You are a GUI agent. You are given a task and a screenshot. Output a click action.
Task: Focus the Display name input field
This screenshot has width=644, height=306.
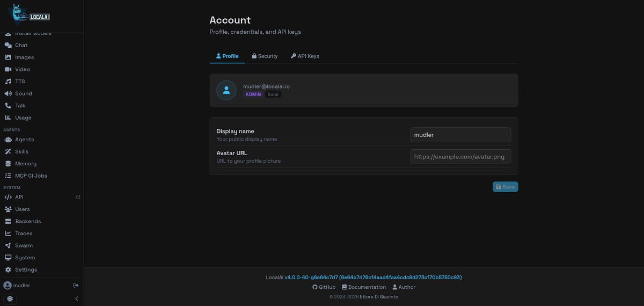(460, 135)
